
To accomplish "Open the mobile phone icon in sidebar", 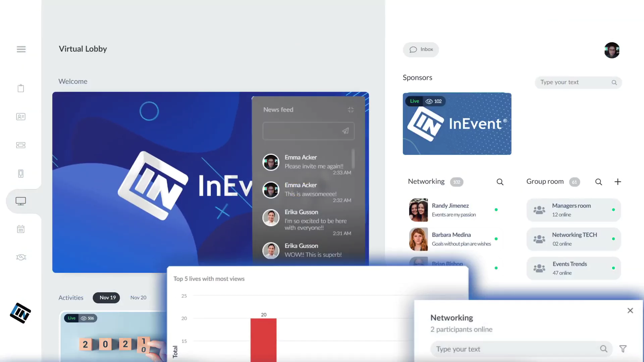I will 21,174.
